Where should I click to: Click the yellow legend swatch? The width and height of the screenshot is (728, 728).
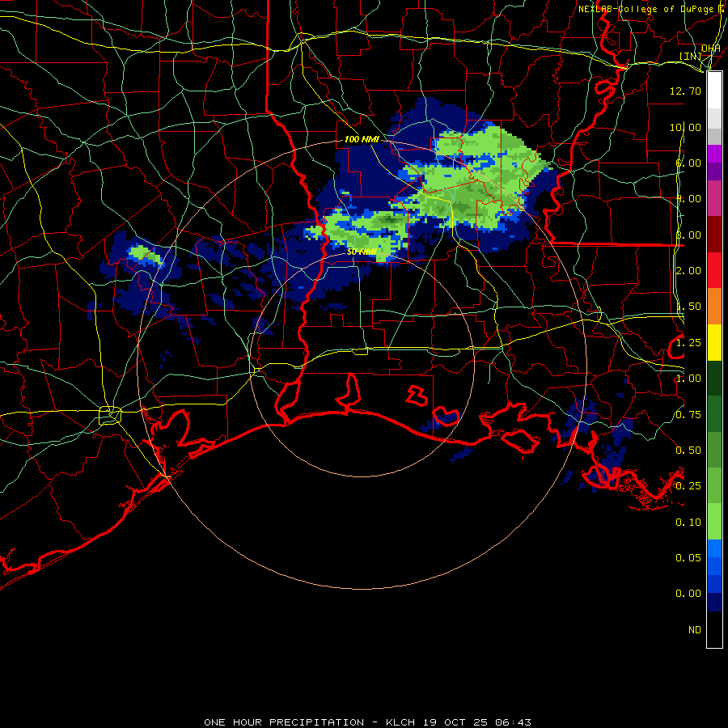[x=714, y=343]
